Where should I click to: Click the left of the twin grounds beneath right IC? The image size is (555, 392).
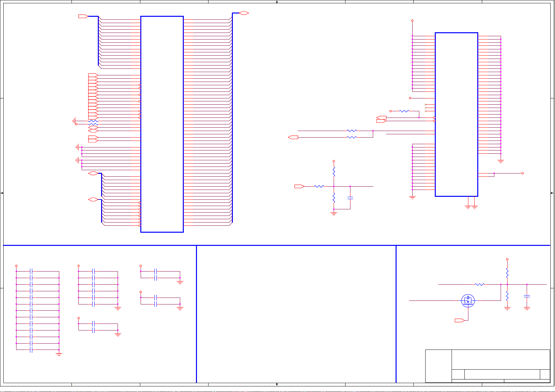pos(468,207)
